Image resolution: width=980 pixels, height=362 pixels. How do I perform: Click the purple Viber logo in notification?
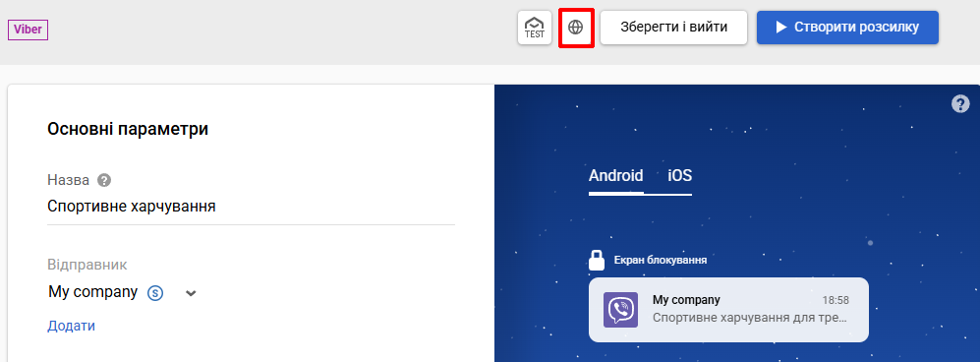click(620, 310)
